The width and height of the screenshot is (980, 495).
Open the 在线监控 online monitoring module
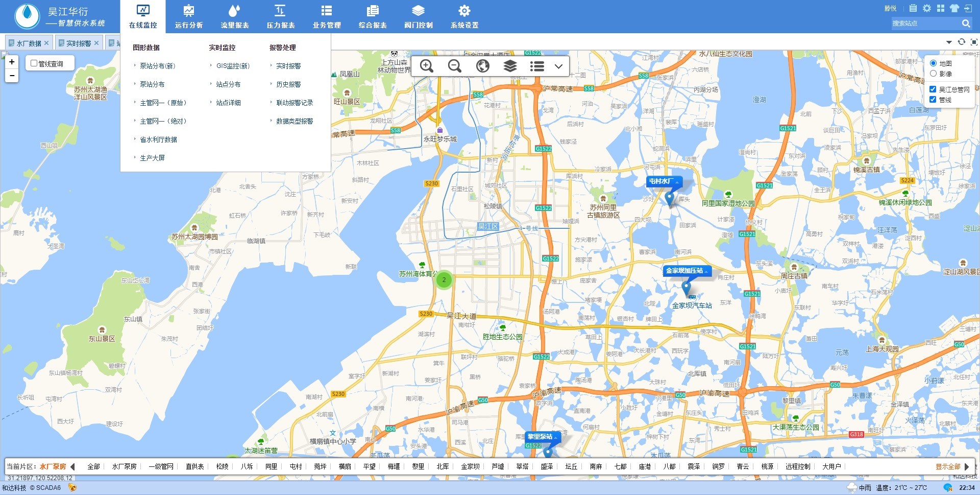click(143, 16)
